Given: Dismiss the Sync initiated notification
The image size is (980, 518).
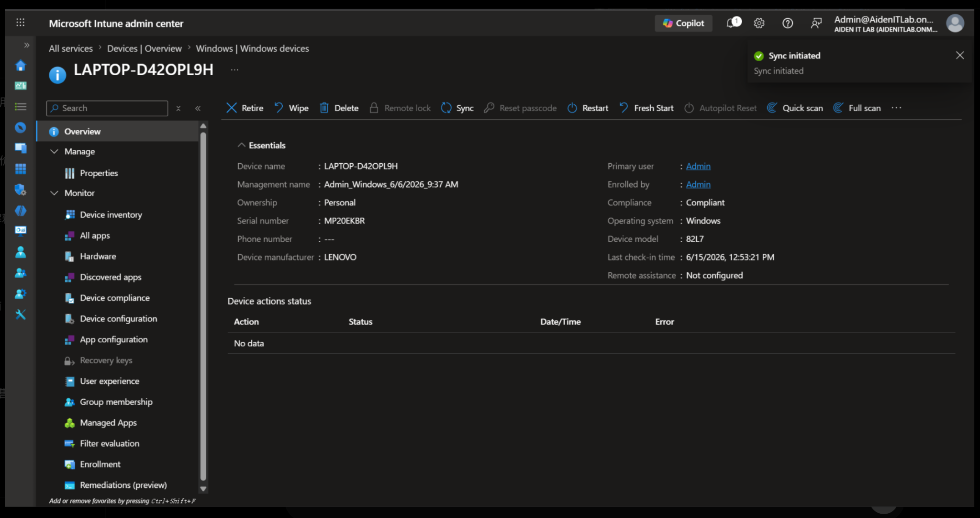Looking at the screenshot, I should pos(959,56).
